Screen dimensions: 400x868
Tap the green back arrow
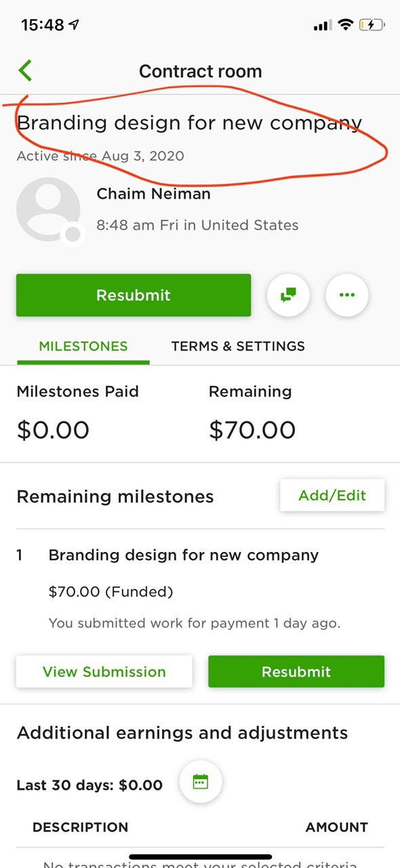pyautogui.click(x=25, y=71)
